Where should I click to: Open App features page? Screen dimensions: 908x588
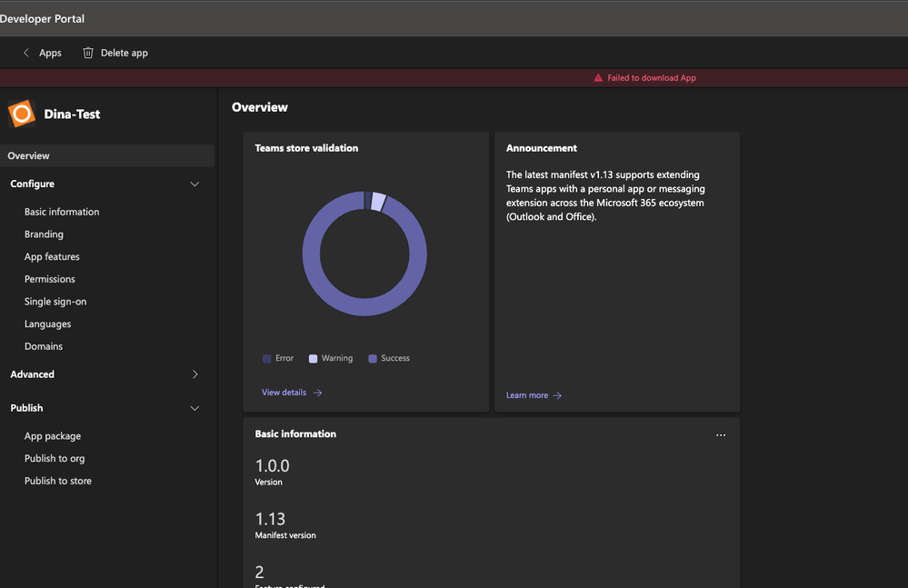52,257
